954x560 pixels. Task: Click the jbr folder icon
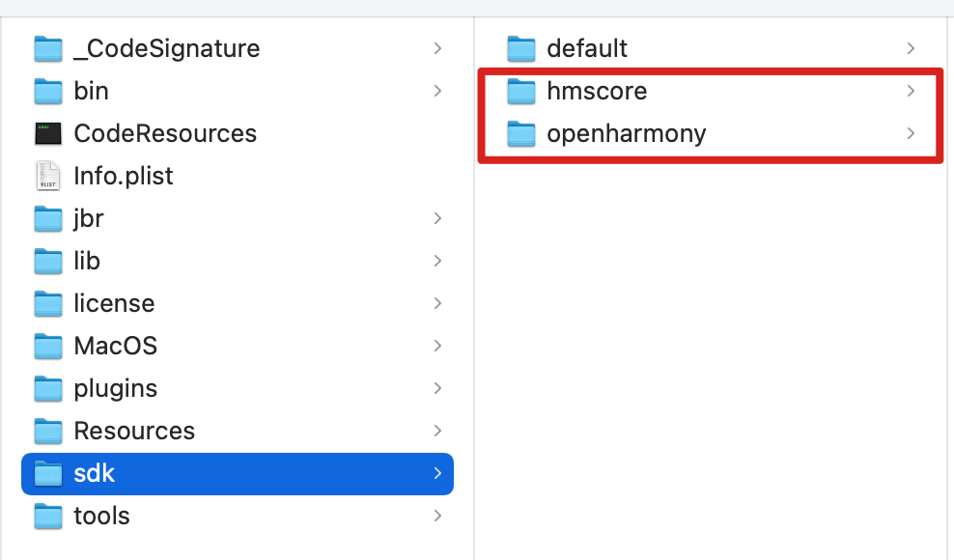[48, 218]
